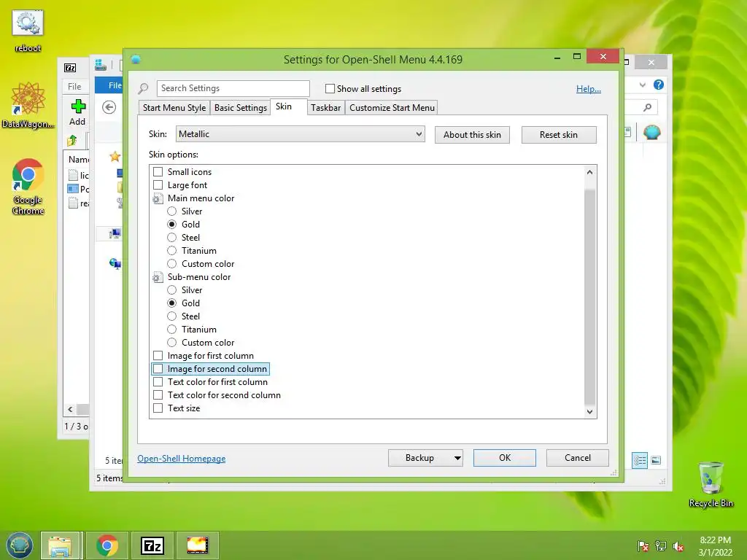Click into the Search Settings field
The image size is (747, 560).
tap(233, 88)
